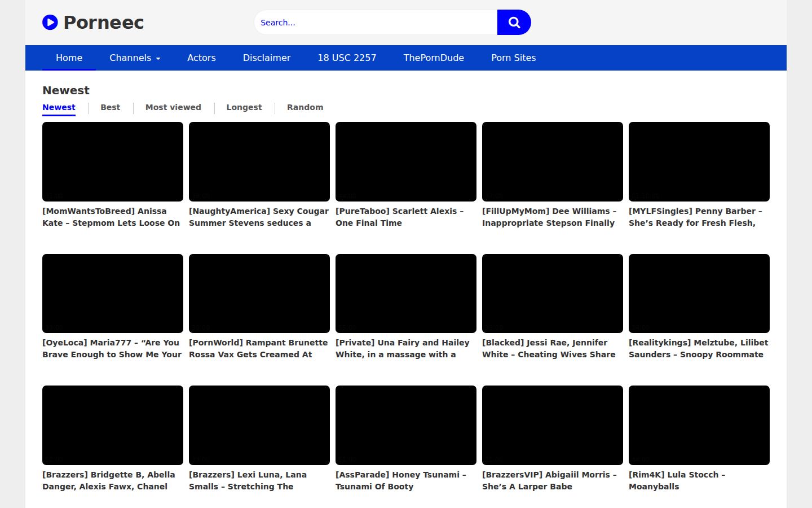Click the [Realitykings] title link
This screenshot has width=812, height=508.
click(699, 348)
